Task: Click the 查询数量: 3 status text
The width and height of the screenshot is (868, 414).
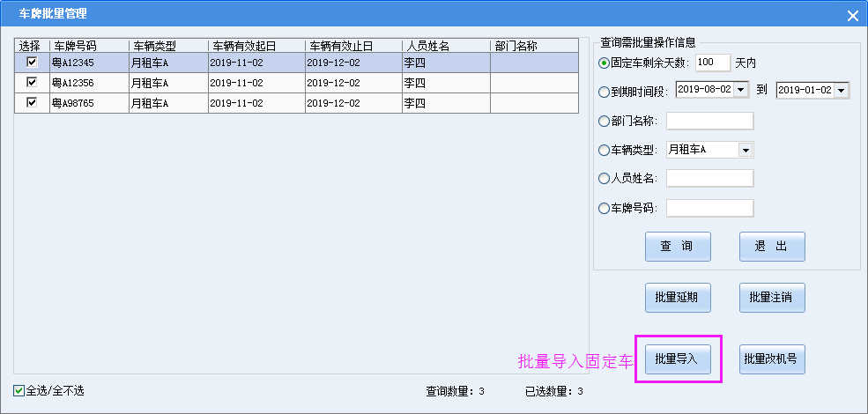Action: click(455, 391)
